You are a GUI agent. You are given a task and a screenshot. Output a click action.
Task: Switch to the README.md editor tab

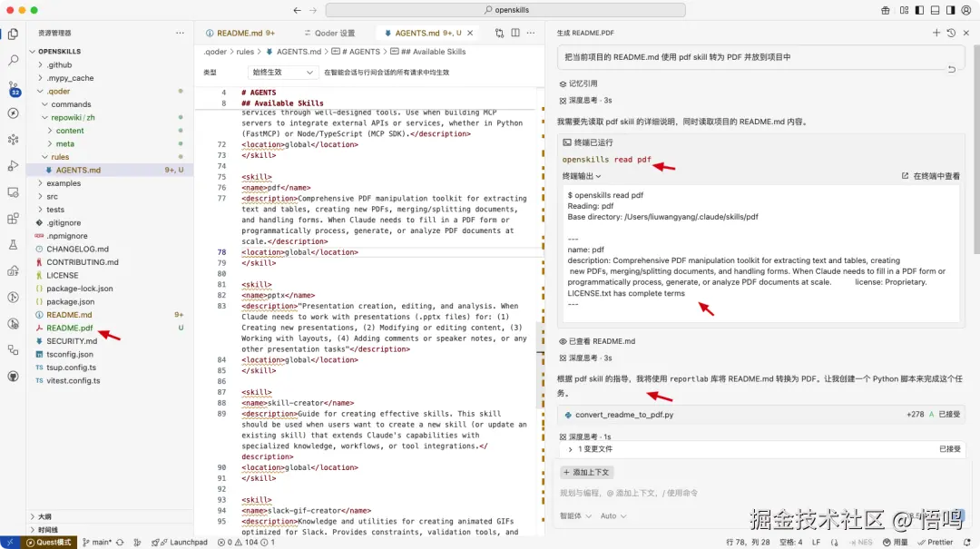[240, 33]
